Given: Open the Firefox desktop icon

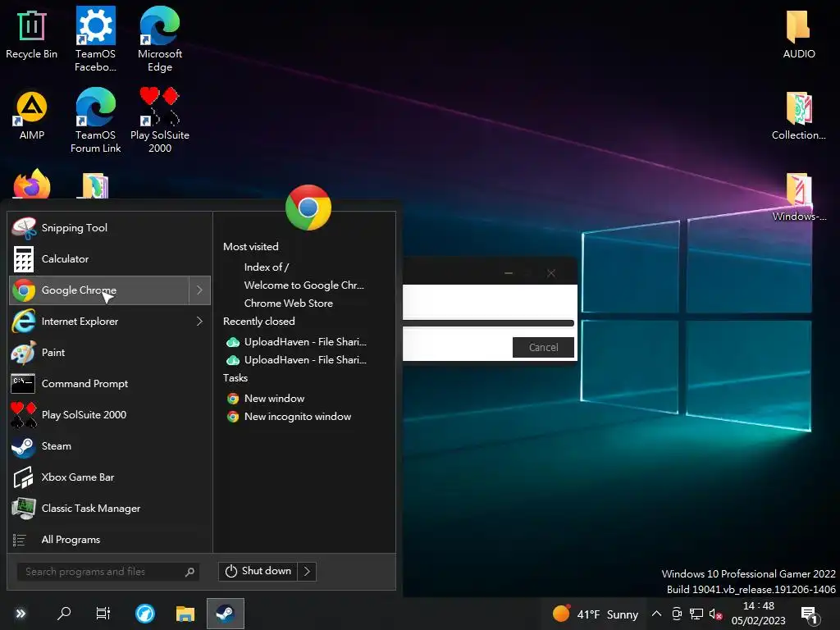Looking at the screenshot, I should [32, 184].
